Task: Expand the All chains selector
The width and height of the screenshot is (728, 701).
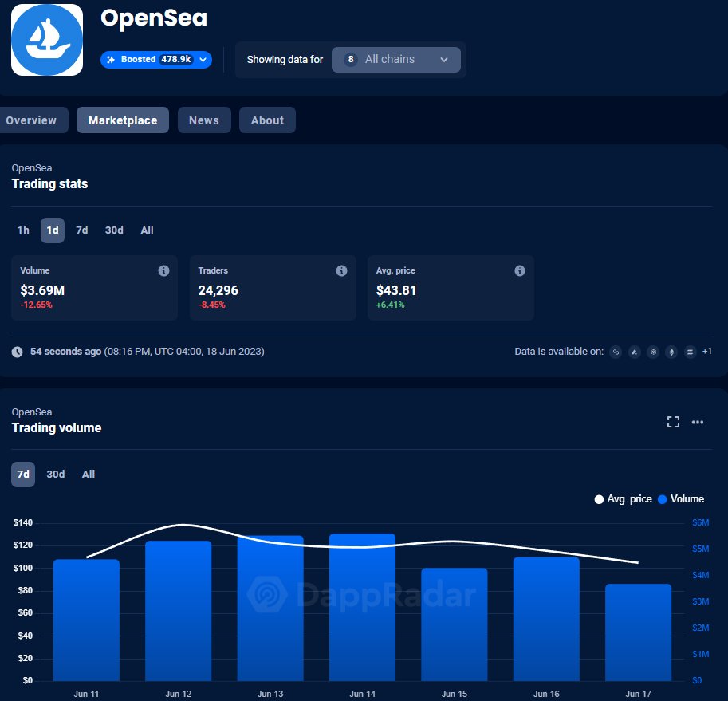Action: click(396, 60)
